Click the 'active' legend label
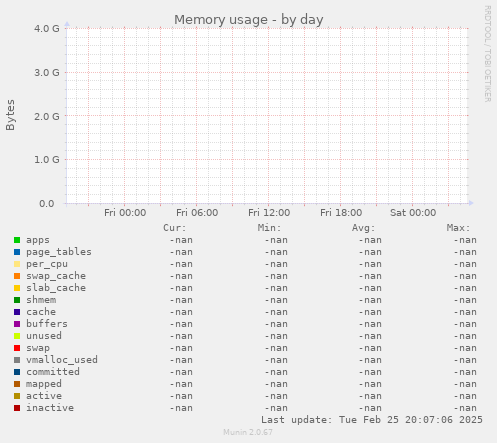This screenshot has height=443, width=497. click(x=44, y=396)
